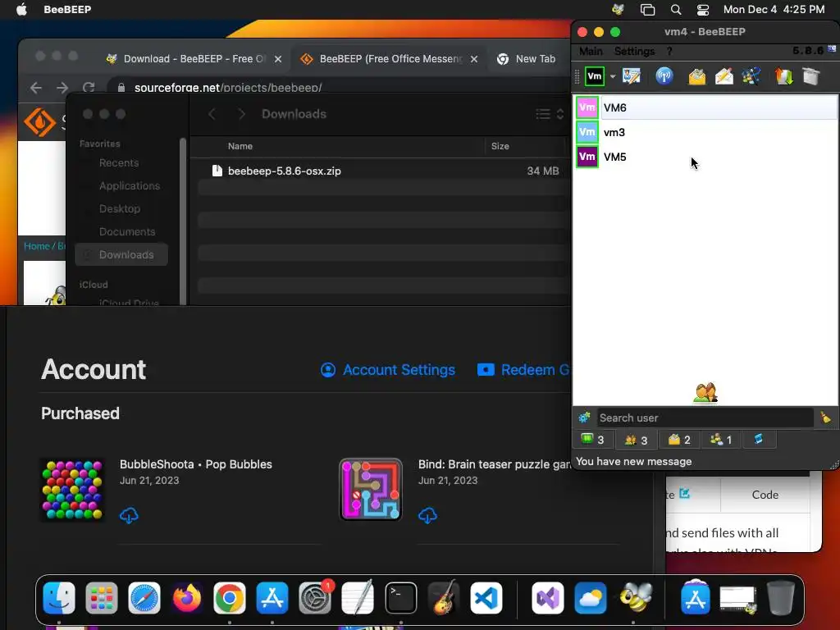Click the broom clear-search icon
Image resolution: width=840 pixels, height=630 pixels.
825,418
